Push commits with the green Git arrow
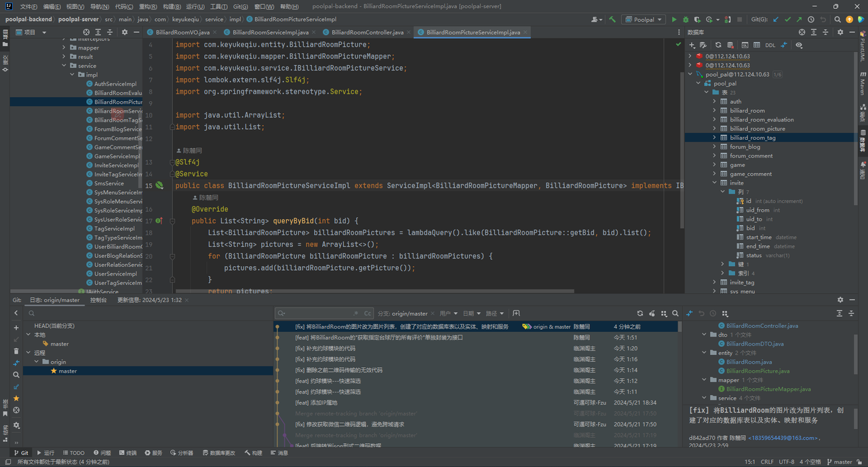Screen dimensions: 868x467 click(x=799, y=20)
